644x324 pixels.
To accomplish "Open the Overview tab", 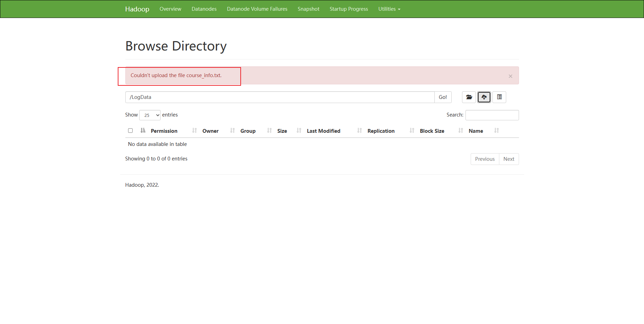I will 170,9.
